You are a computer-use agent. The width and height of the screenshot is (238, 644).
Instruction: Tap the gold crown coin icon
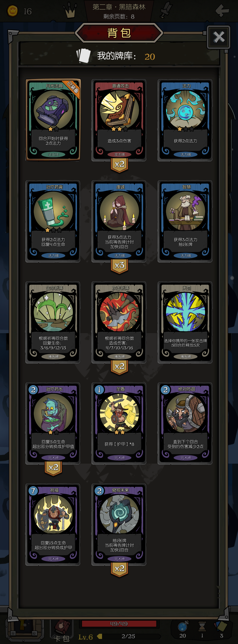tap(12, 11)
